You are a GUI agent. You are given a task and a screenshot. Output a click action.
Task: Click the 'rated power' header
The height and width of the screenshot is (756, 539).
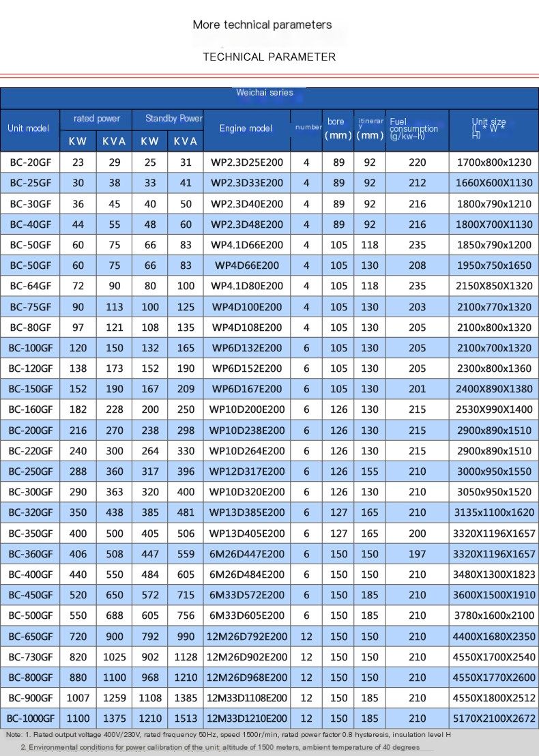tap(96, 118)
